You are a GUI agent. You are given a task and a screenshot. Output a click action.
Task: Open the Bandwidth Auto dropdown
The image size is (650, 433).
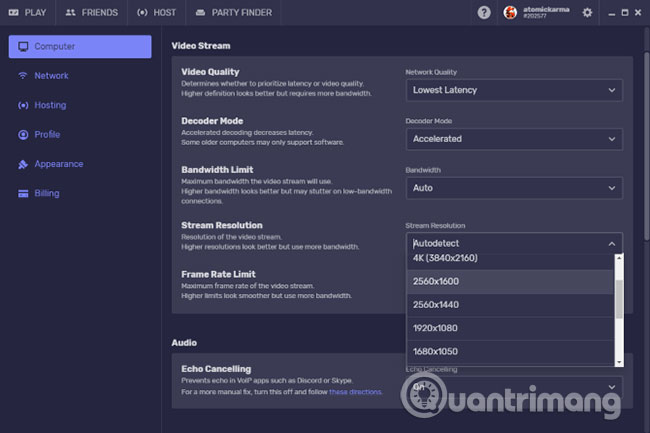(514, 188)
